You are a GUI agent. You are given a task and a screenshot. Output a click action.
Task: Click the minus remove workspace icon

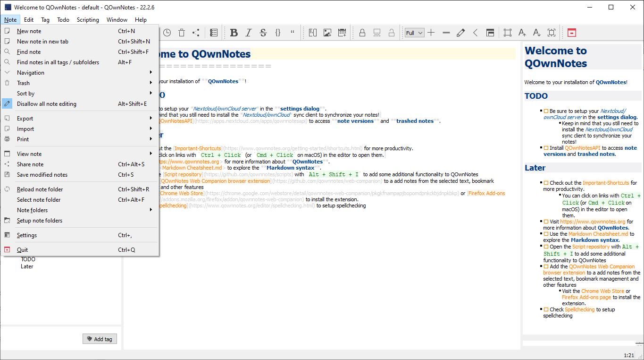point(446,33)
